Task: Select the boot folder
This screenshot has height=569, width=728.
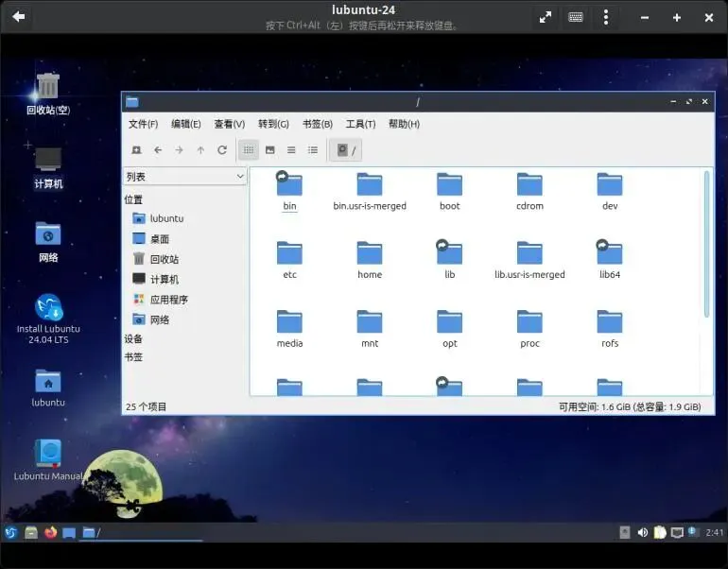Action: (449, 191)
